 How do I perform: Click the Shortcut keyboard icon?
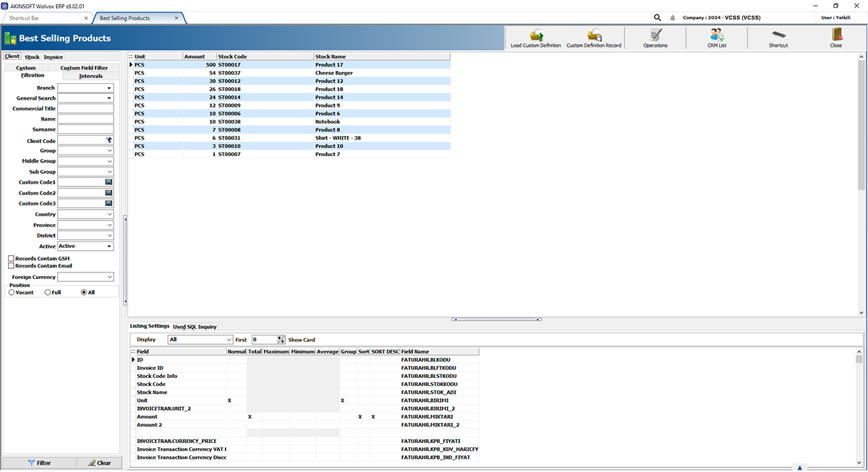tap(778, 35)
